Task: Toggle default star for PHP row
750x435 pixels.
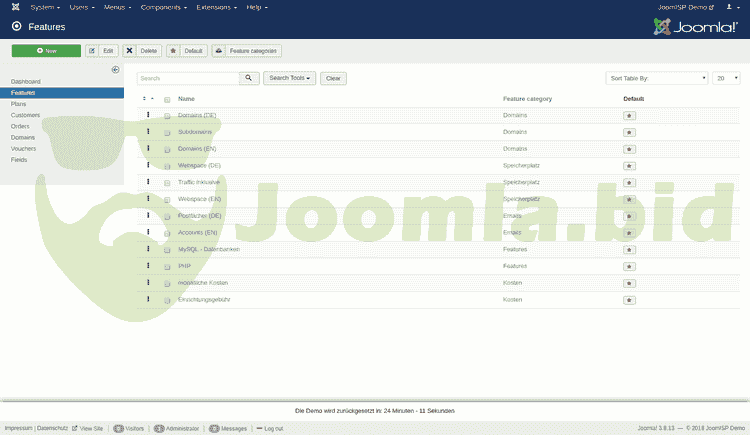Action: (629, 266)
